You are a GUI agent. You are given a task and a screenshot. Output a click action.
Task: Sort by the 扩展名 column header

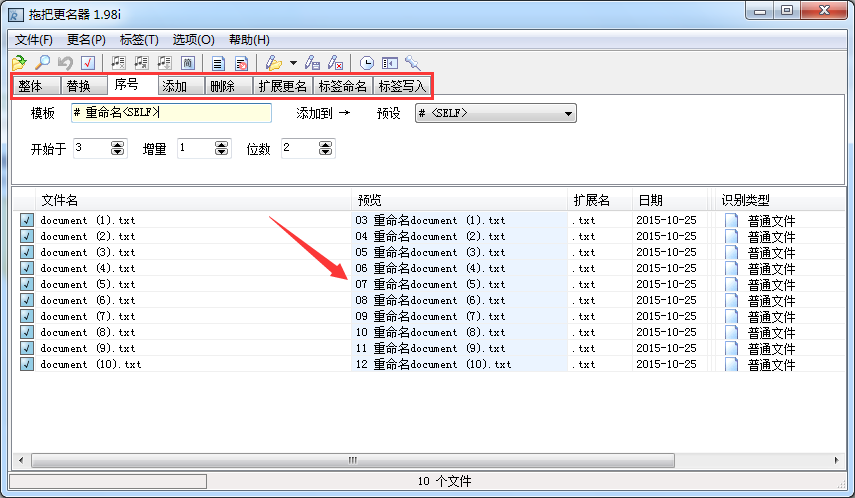600,200
